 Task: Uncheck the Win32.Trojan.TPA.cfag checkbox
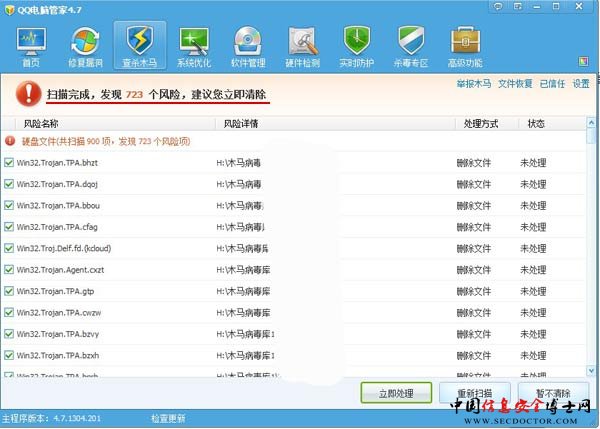9,227
